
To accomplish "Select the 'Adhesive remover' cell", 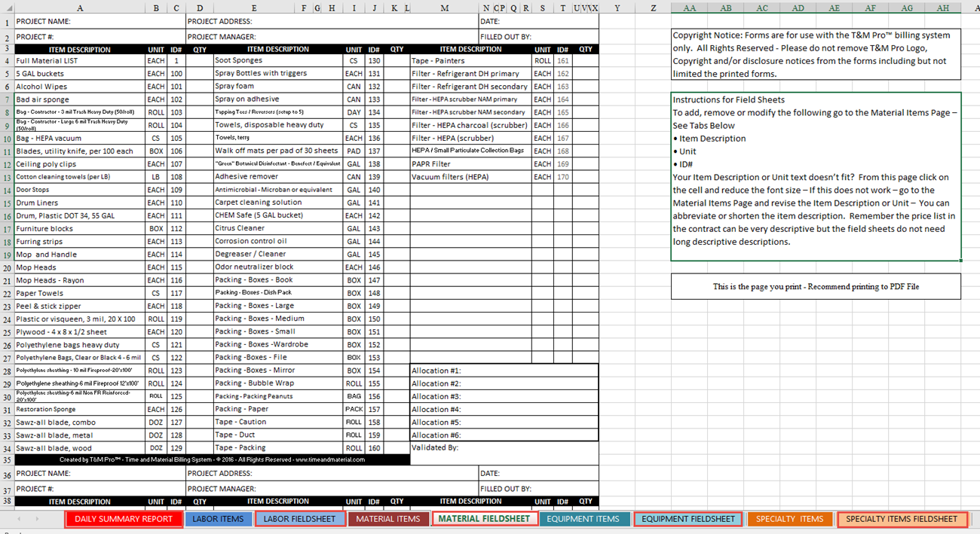I will tap(278, 176).
